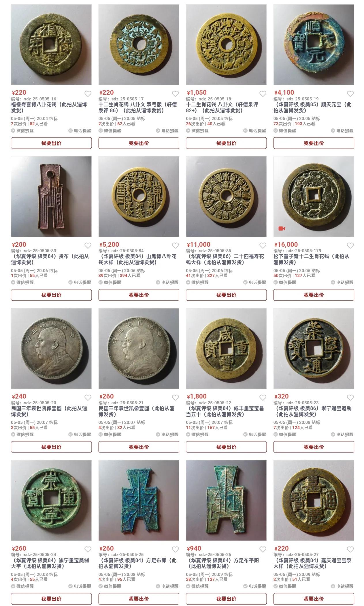Favorite the 嘉庆通宝宝泉大样 coin
Viewport: 364px width, 606px height.
[350, 549]
